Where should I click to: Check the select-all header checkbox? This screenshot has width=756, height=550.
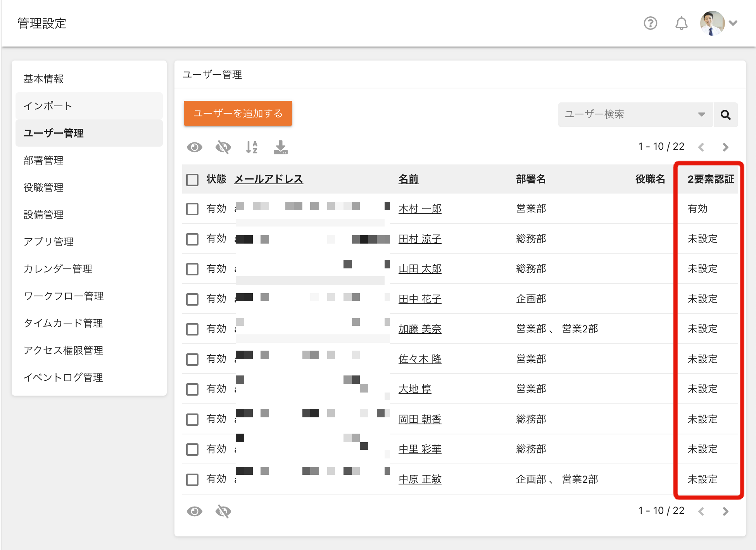(192, 180)
